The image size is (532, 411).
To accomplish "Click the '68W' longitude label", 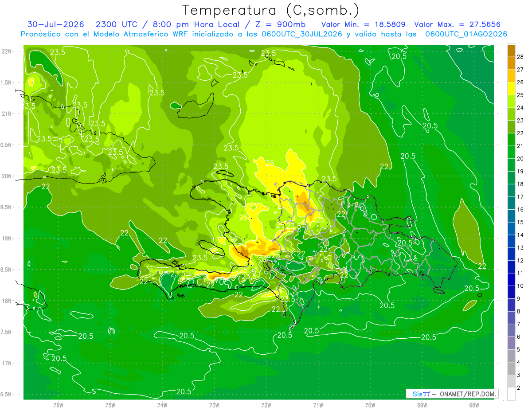I will [x=474, y=405].
